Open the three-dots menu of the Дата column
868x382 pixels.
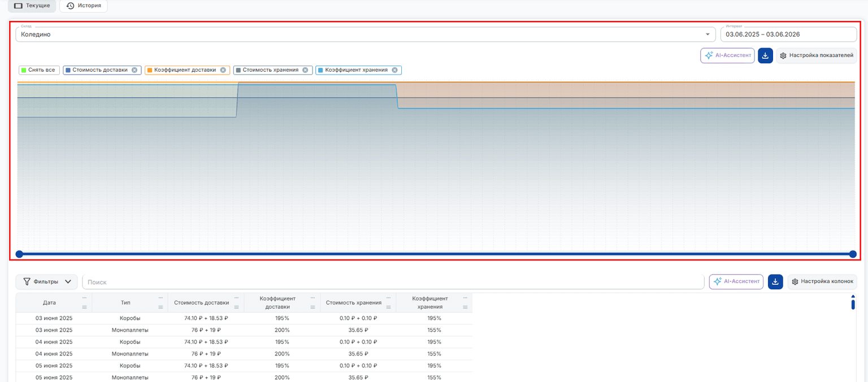[x=84, y=298]
